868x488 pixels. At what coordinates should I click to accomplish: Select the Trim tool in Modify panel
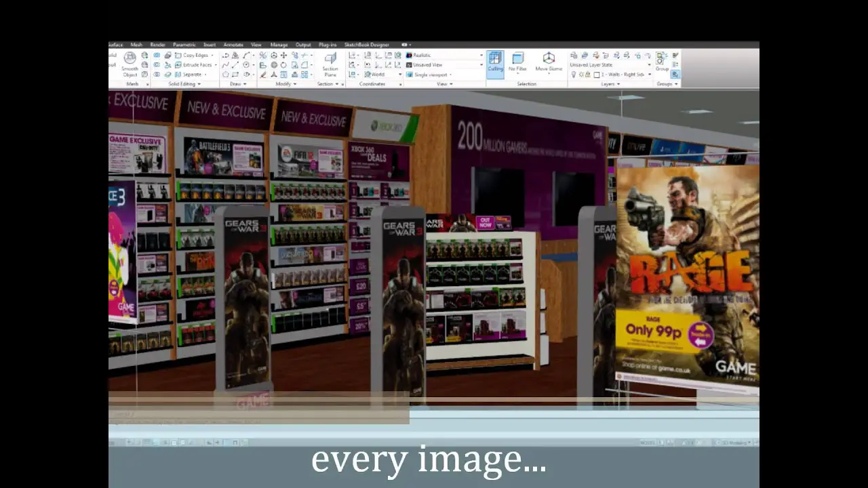[x=304, y=56]
